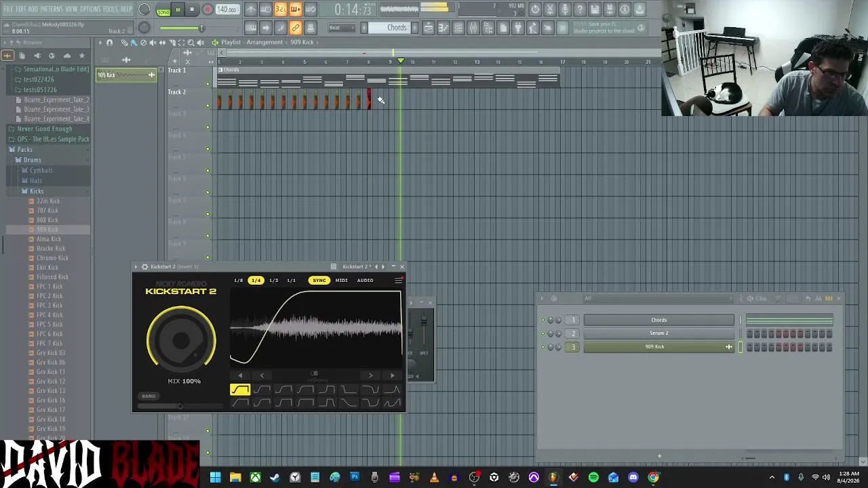Select the playlist paint brush tool

tap(134, 43)
